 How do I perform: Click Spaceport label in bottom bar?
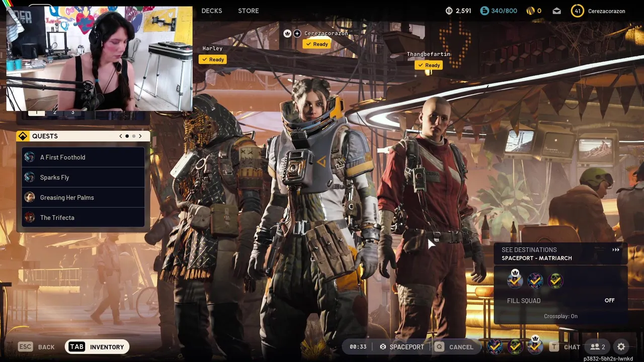coord(407,347)
